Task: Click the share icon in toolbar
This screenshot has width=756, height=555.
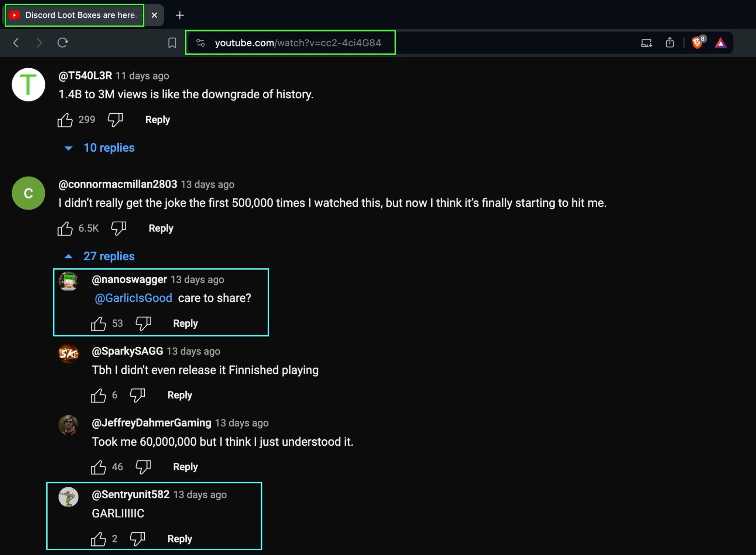Action: pyautogui.click(x=670, y=43)
